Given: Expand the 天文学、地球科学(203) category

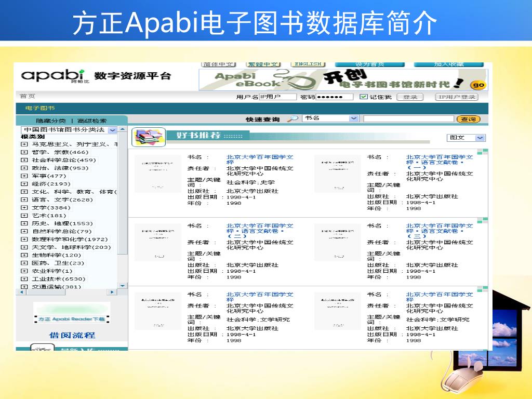Looking at the screenshot, I should (x=24, y=247).
